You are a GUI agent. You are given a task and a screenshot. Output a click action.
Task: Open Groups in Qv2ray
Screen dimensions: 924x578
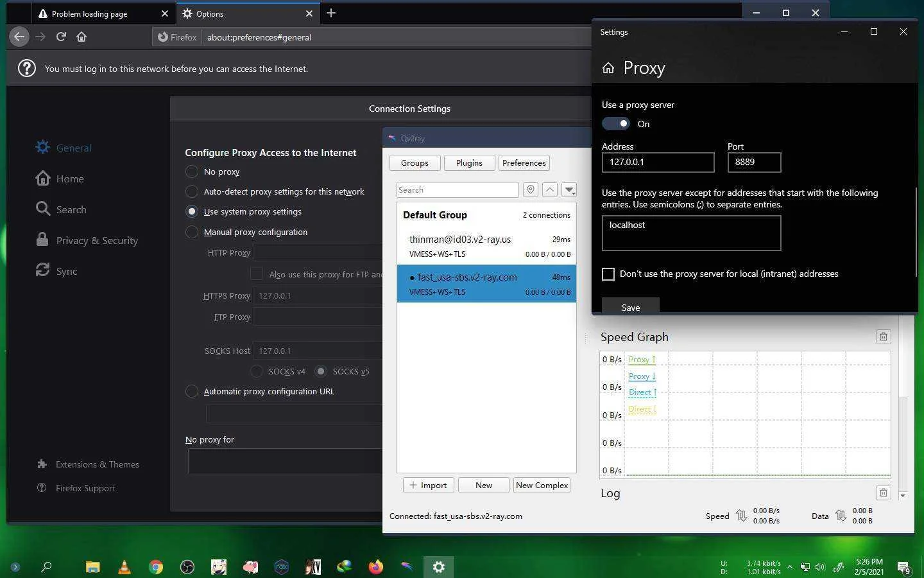[x=415, y=163]
